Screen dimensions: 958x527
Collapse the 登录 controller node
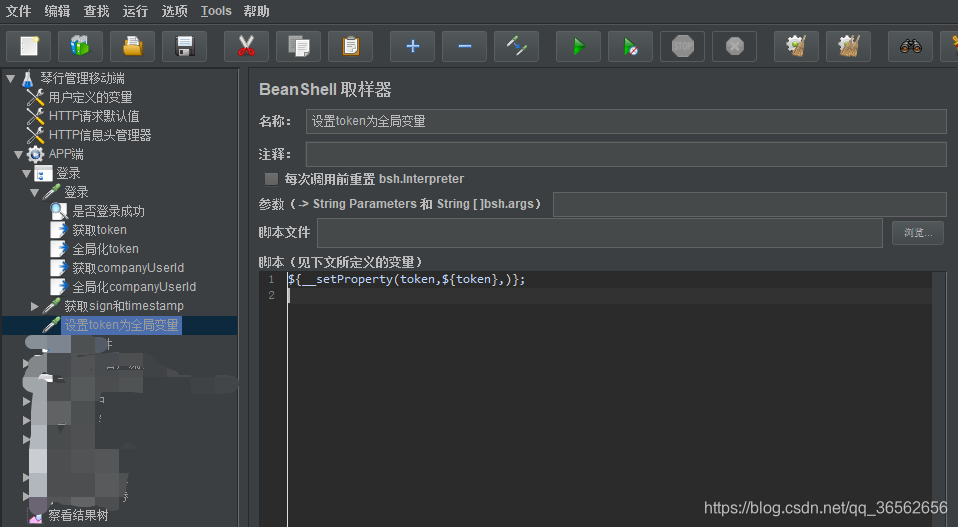[x=26, y=173]
